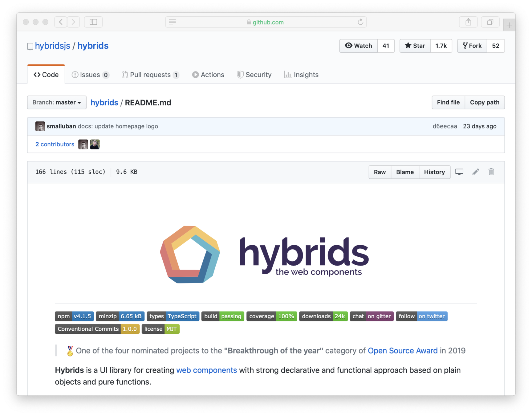Click the '23 days ago' timestamp

click(480, 126)
